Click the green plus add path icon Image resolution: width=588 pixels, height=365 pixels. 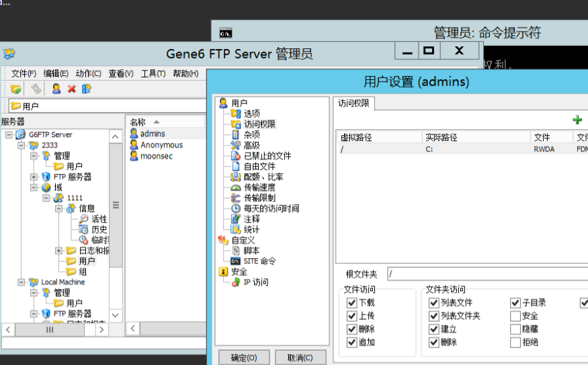click(x=577, y=120)
